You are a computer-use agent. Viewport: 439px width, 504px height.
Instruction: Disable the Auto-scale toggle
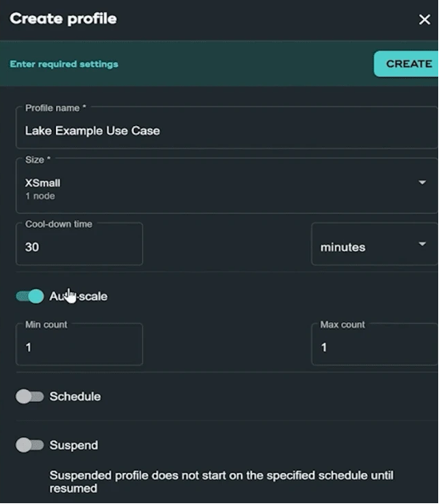[x=30, y=296]
